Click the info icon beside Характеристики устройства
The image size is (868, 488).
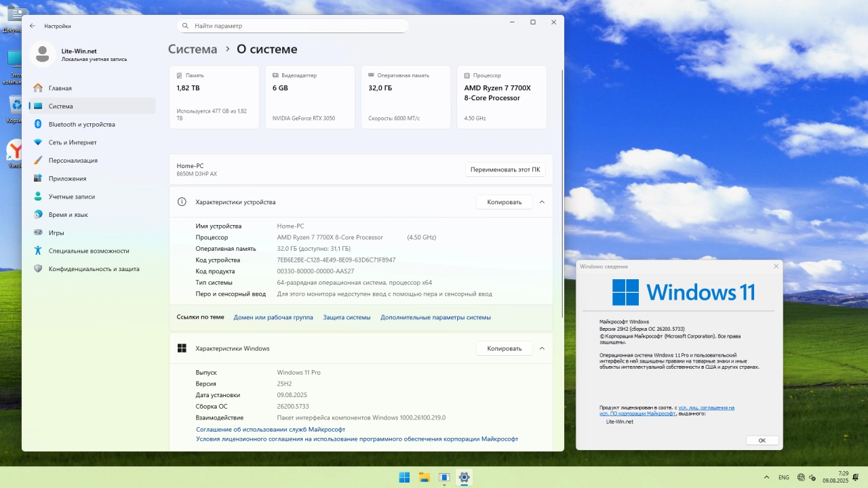(x=182, y=202)
